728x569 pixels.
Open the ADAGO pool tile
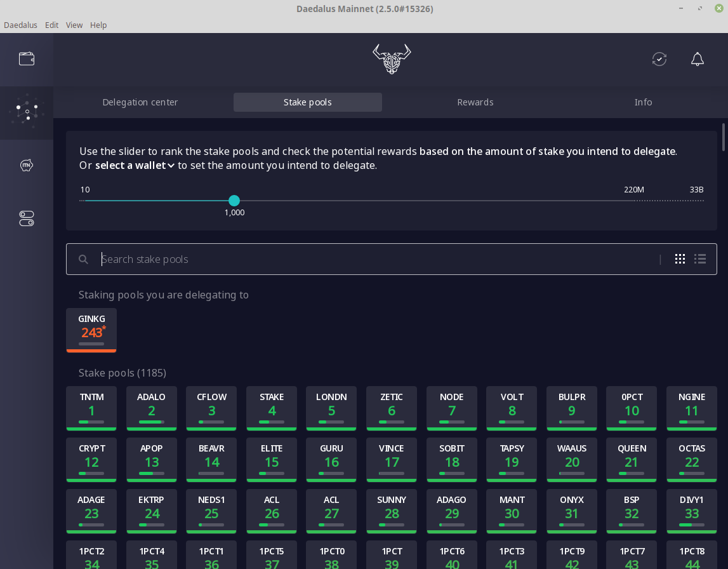click(452, 511)
